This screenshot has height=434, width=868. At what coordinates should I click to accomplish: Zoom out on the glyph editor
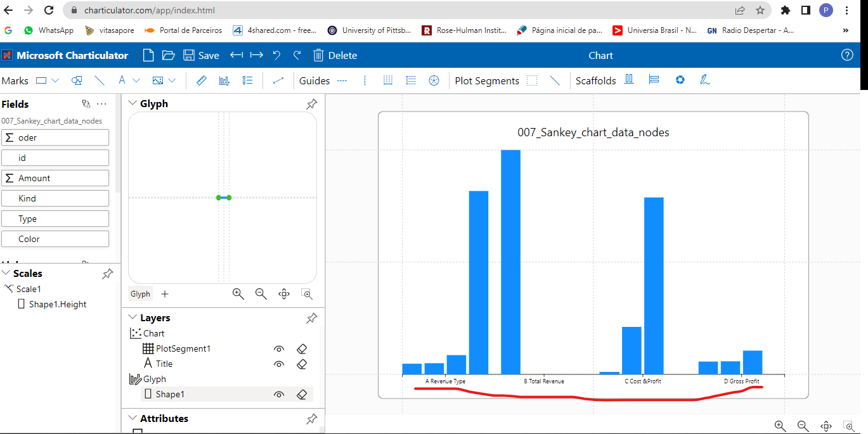click(x=261, y=294)
